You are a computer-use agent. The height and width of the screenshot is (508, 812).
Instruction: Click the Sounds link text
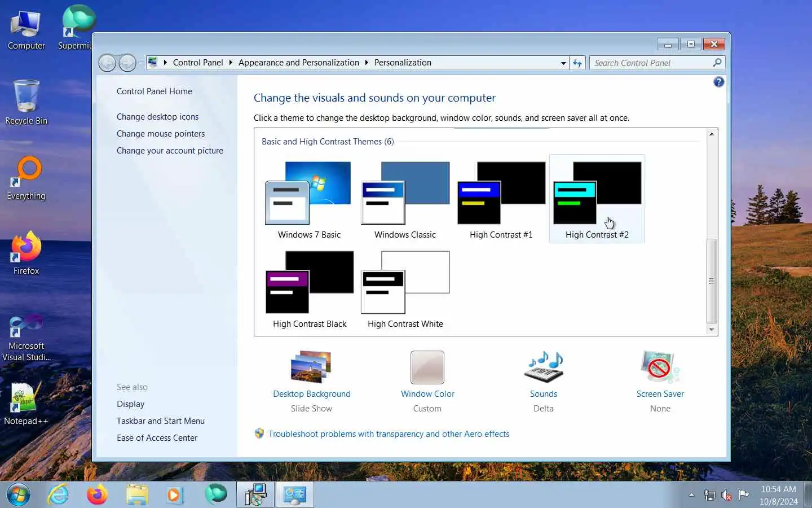pyautogui.click(x=544, y=394)
